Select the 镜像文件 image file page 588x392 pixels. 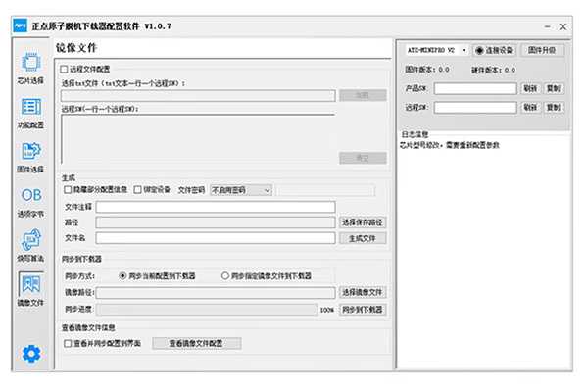[30, 290]
